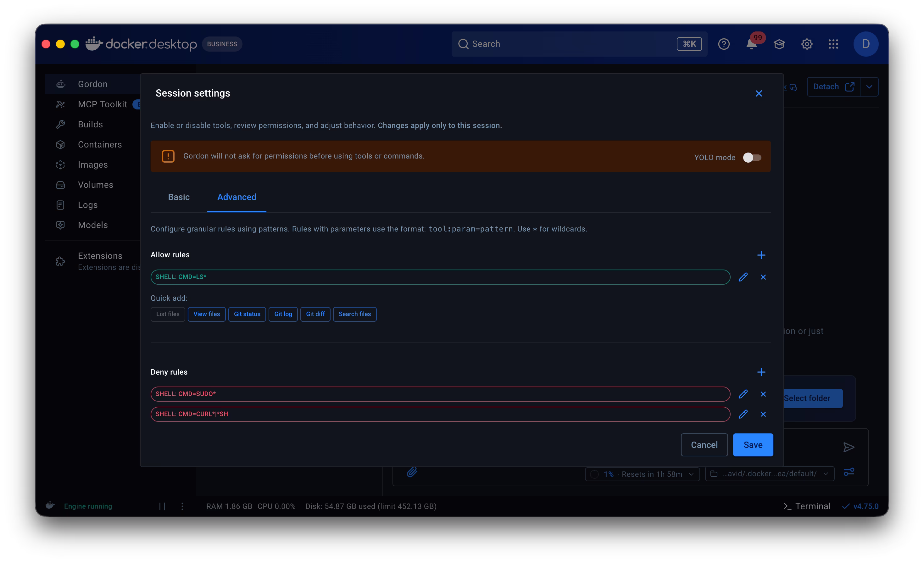This screenshot has height=563, width=924.
Task: Attach a file with the paperclip icon
Action: coord(412,471)
